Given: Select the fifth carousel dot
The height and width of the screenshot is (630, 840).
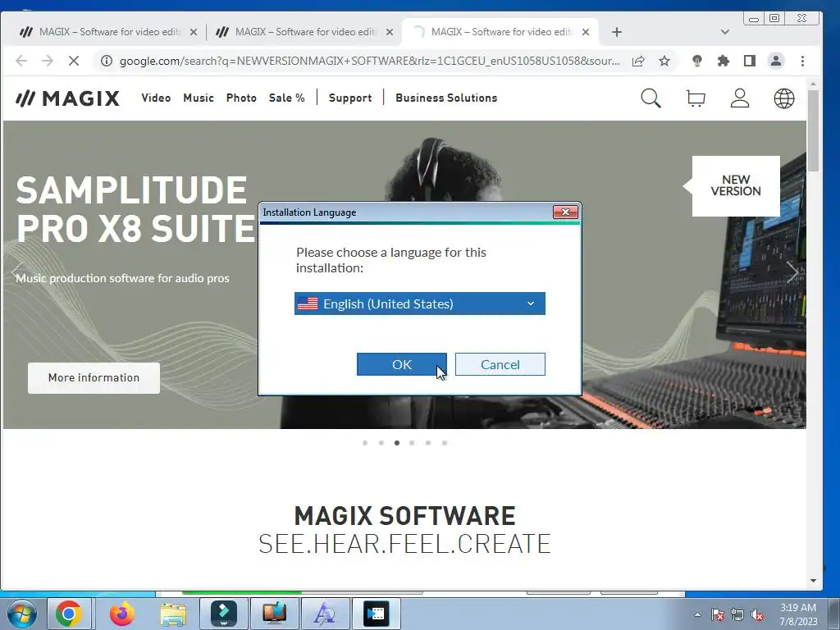Looking at the screenshot, I should coord(428,443).
